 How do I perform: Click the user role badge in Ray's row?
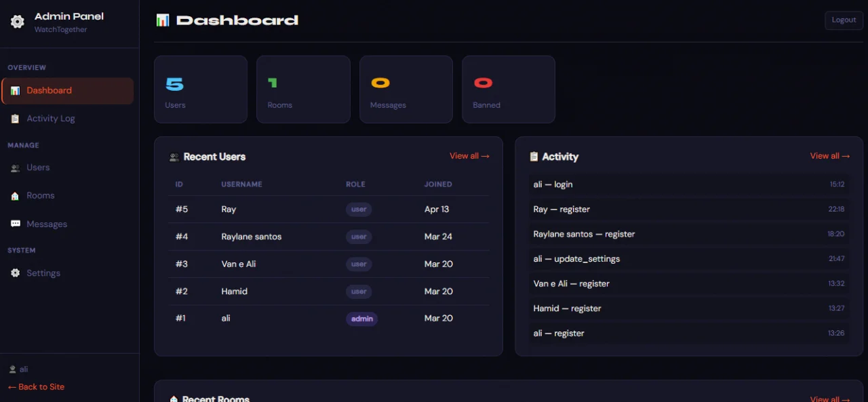pyautogui.click(x=359, y=209)
